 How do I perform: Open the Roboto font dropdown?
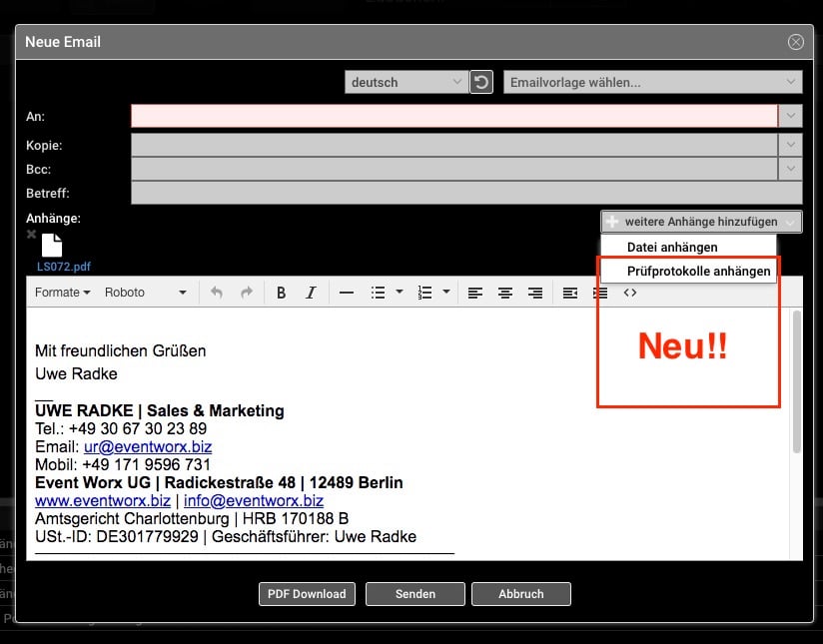146,293
